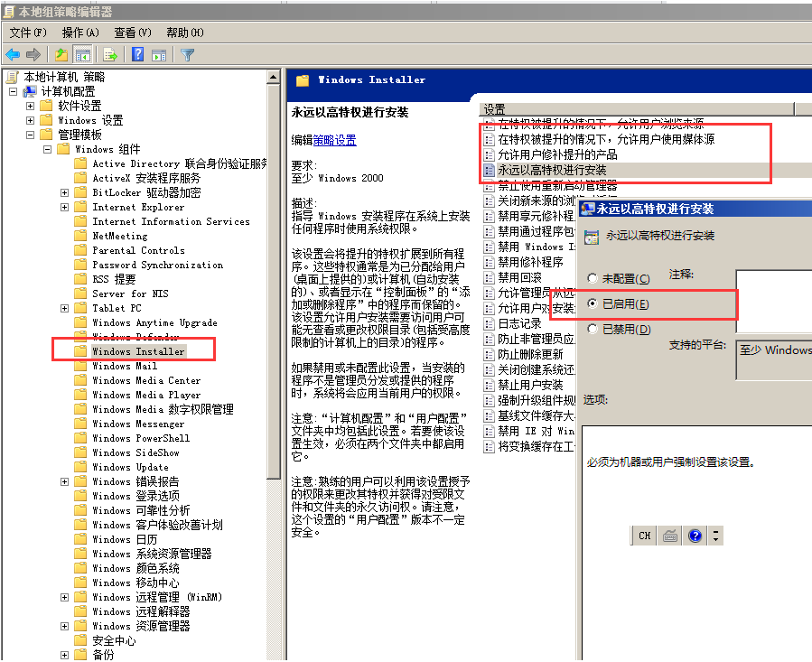Open the 查看(V) menu
The width and height of the screenshot is (812, 662).
[x=133, y=33]
